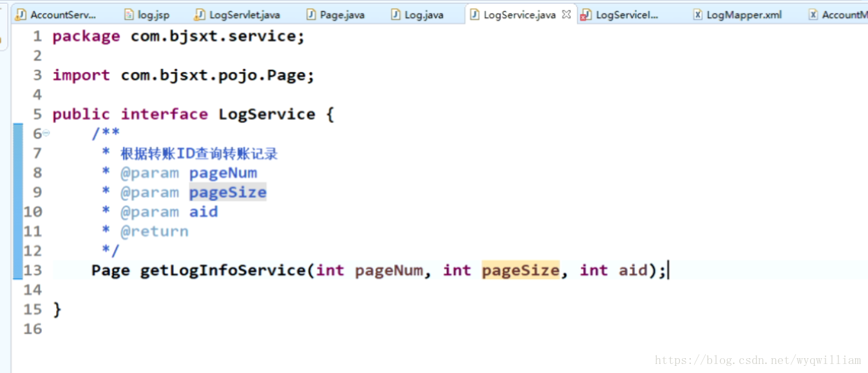Image resolution: width=868 pixels, height=373 pixels.
Task: Click the comment end marker on line 12
Action: point(111,251)
